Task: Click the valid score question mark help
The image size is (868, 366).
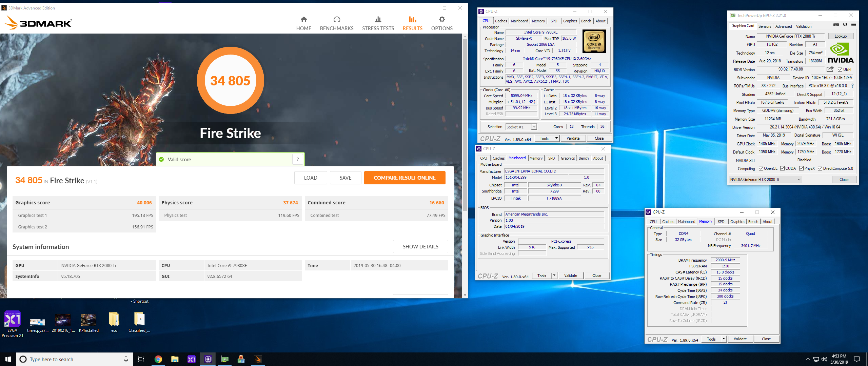Action: 298,159
